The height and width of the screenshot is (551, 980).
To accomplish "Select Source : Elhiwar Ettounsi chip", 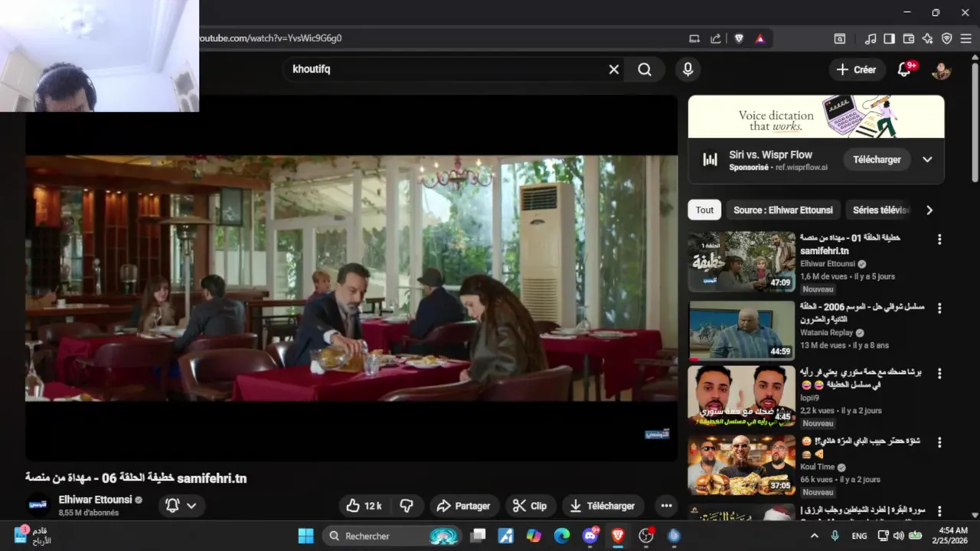I will click(x=783, y=210).
